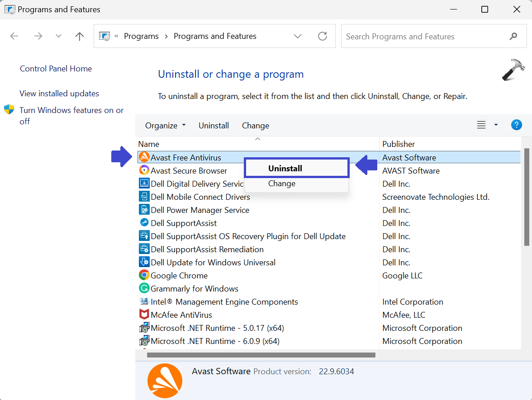This screenshot has width=532, height=400.
Task: Choose Change from the context menu
Action: click(x=297, y=184)
